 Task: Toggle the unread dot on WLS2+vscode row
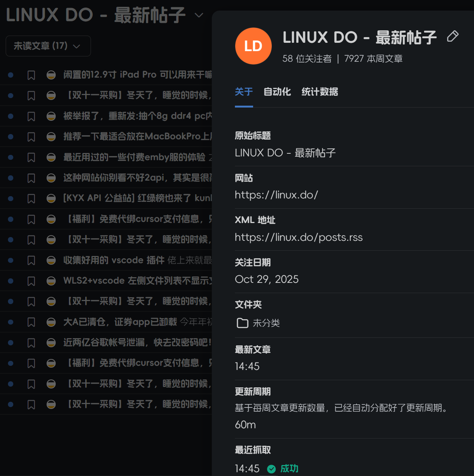click(11, 281)
